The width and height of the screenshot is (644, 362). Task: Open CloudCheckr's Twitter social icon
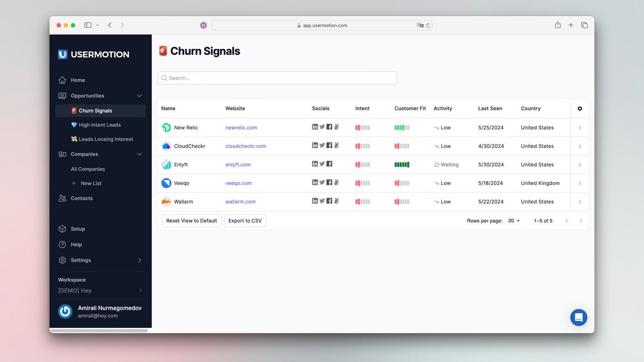322,146
